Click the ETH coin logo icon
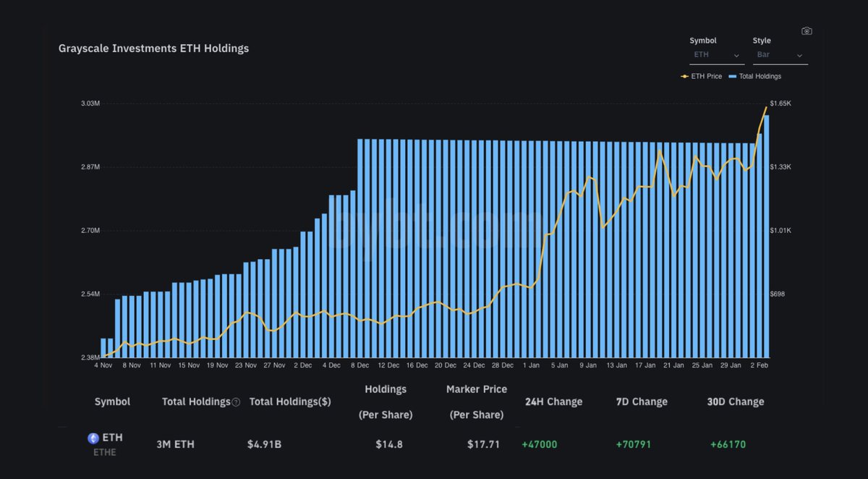This screenshot has height=479, width=868. (93, 438)
